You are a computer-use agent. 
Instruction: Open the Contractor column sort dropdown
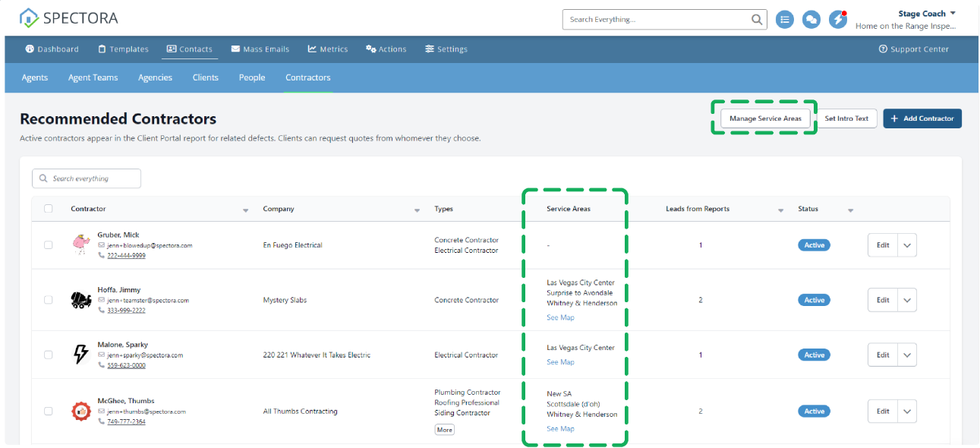coord(245,210)
